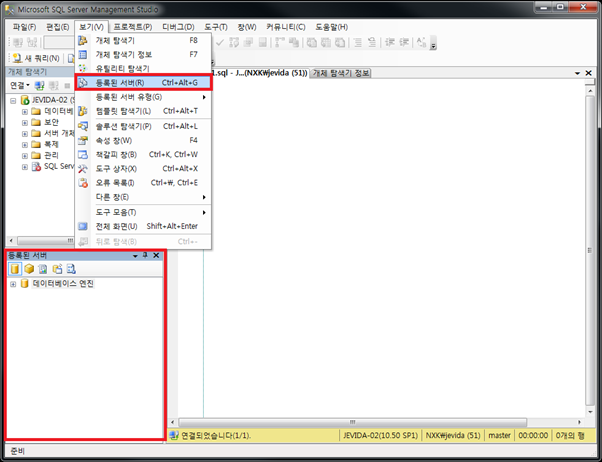Click the specify template parameter values icon

[x=421, y=42]
